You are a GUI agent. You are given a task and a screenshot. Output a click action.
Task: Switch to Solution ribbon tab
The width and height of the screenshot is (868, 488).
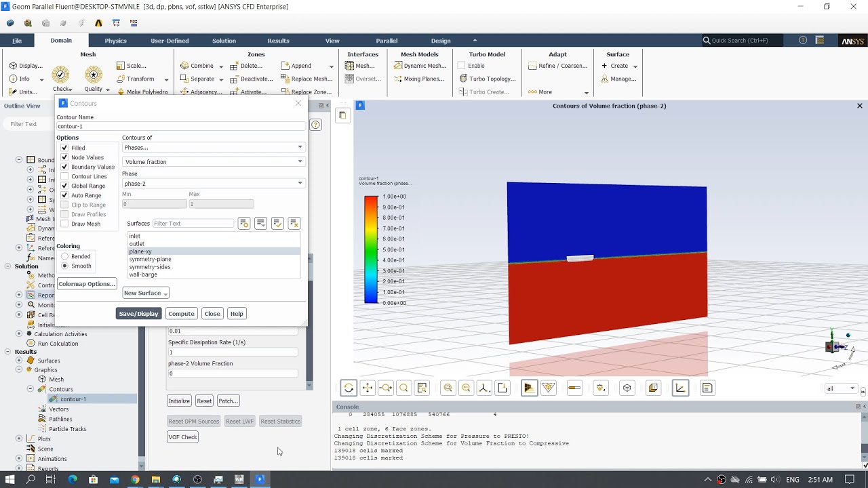click(x=224, y=41)
